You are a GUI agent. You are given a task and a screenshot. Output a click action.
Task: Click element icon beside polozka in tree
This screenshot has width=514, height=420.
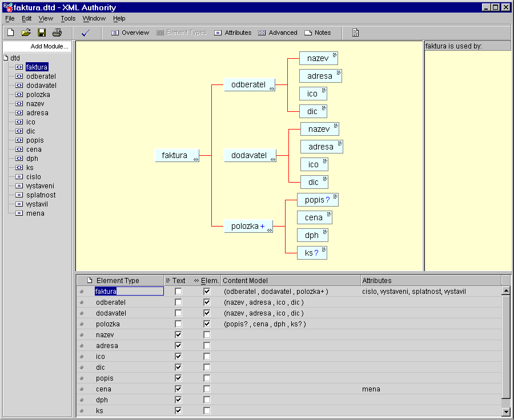(19, 95)
